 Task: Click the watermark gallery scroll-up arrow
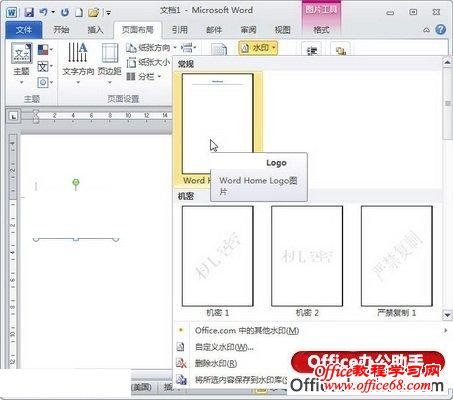(447, 62)
